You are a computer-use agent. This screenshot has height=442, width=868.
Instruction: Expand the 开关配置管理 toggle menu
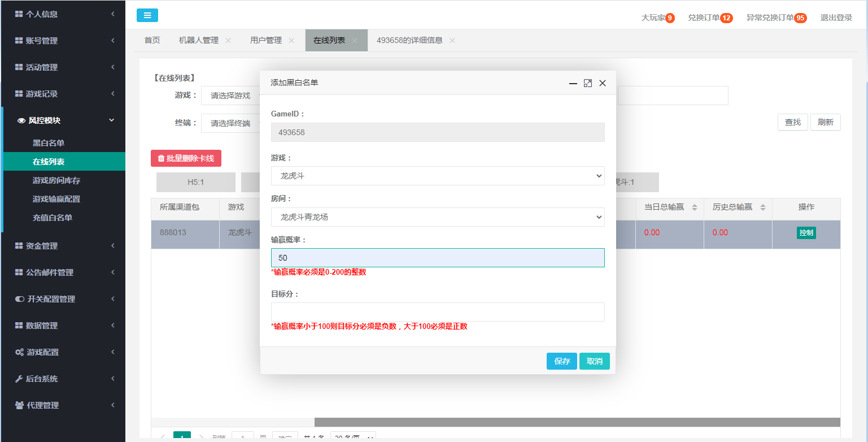tap(62, 299)
